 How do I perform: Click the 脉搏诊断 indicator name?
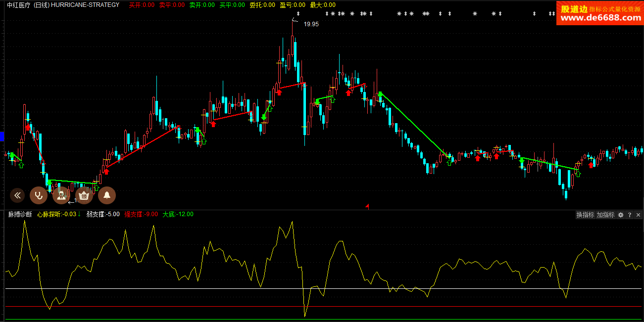(20, 214)
